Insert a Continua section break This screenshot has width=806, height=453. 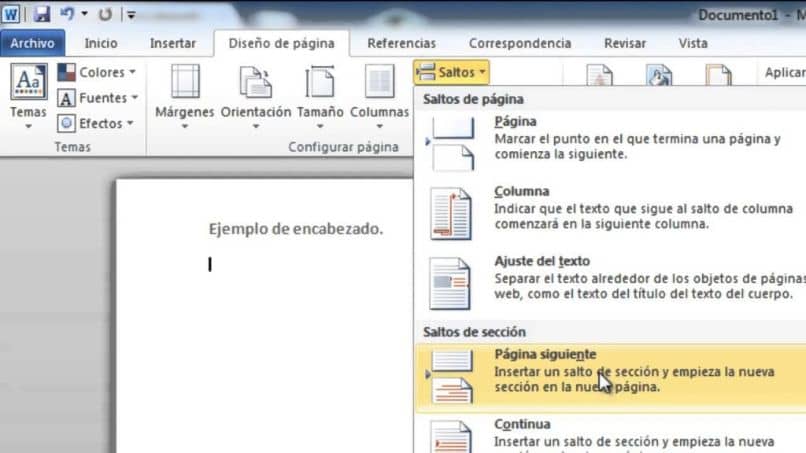click(x=610, y=435)
